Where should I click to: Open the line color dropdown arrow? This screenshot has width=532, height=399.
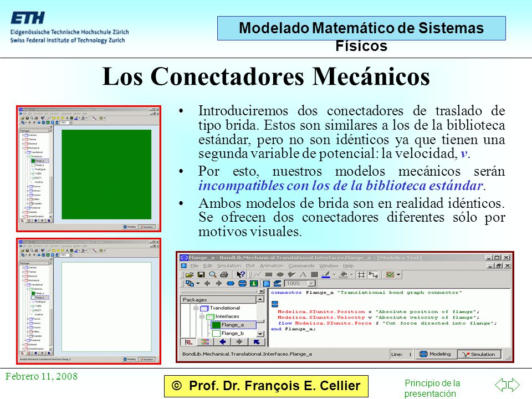pos(334,274)
